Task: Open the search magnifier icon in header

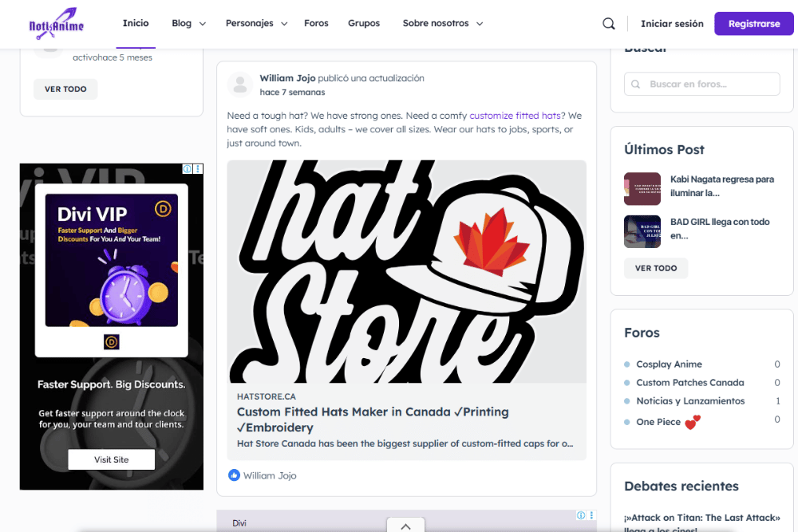Action: tap(609, 24)
